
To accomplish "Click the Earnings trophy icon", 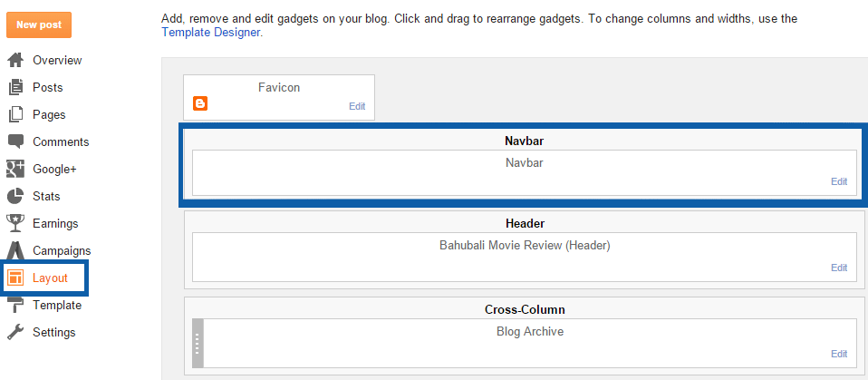I will (14, 223).
